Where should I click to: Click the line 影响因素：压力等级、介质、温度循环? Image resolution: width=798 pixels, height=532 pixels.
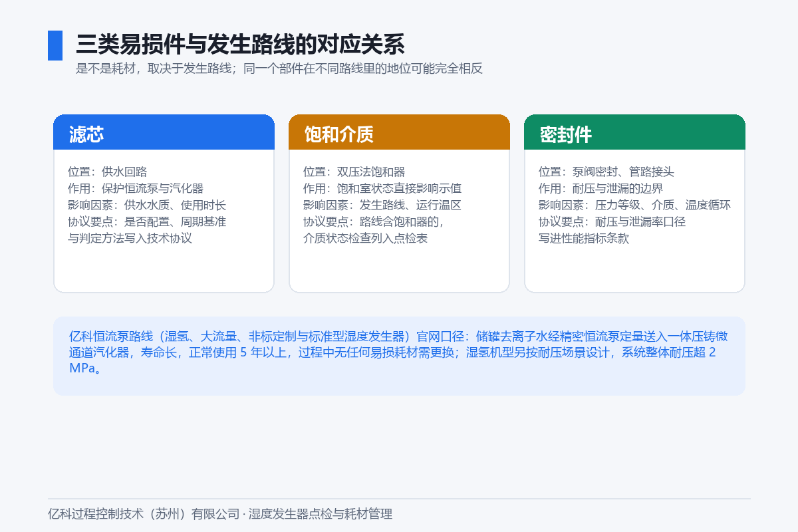coord(634,205)
